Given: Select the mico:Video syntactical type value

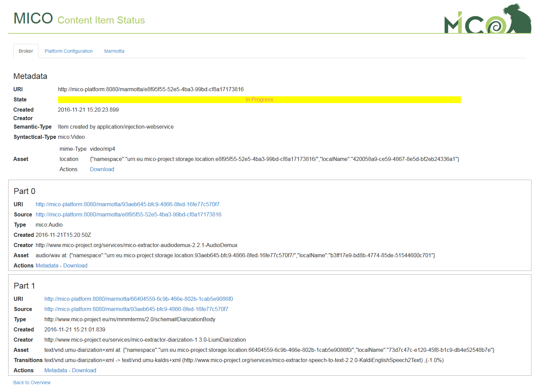Looking at the screenshot, I should click(x=71, y=137).
